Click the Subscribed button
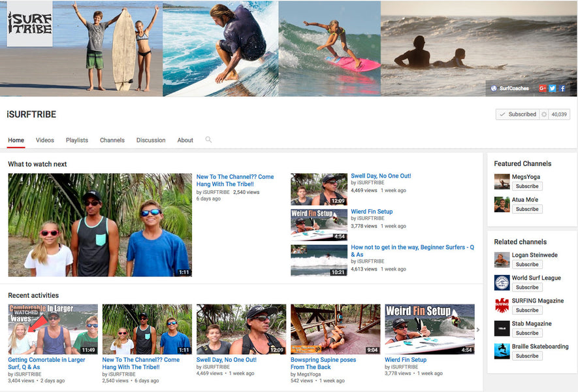The image size is (578, 392). [x=517, y=114]
